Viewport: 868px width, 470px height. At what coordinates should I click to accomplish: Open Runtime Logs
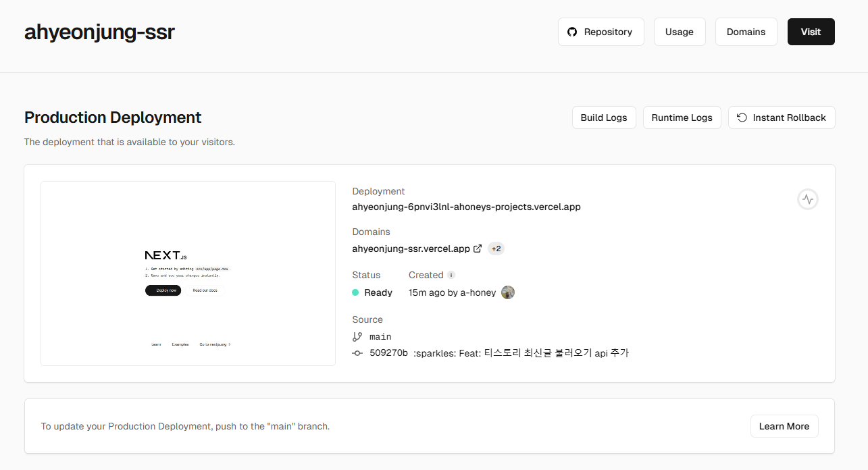pos(682,117)
